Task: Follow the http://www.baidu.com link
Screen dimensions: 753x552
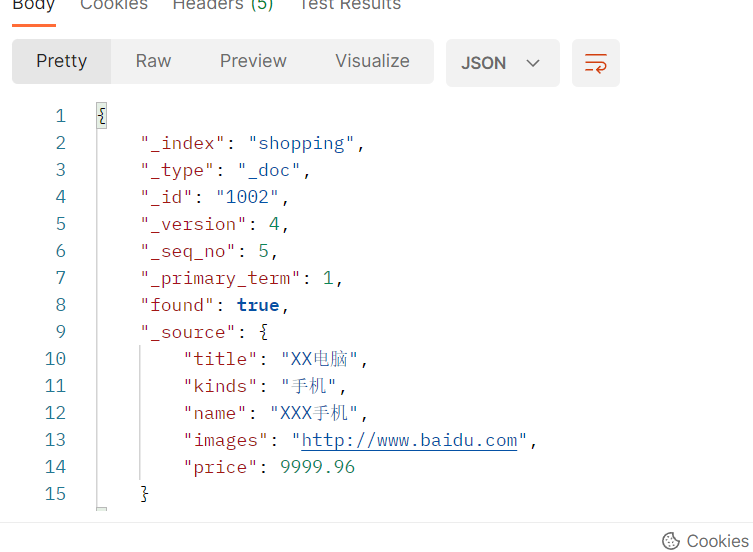Action: (409, 440)
